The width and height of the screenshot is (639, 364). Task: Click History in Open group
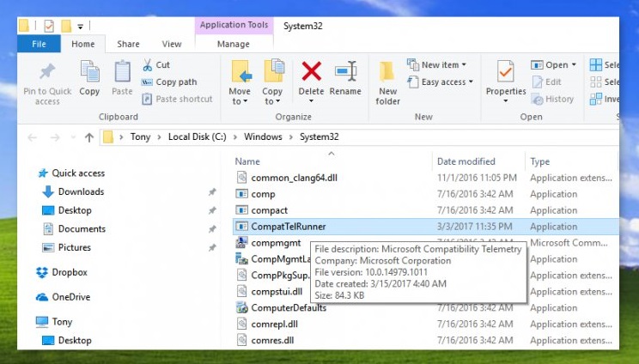(x=552, y=99)
